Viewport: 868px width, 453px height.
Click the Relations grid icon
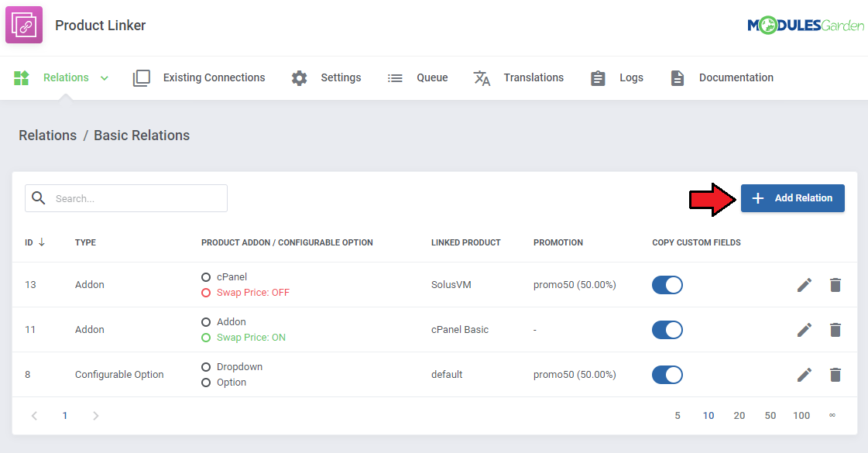click(21, 78)
